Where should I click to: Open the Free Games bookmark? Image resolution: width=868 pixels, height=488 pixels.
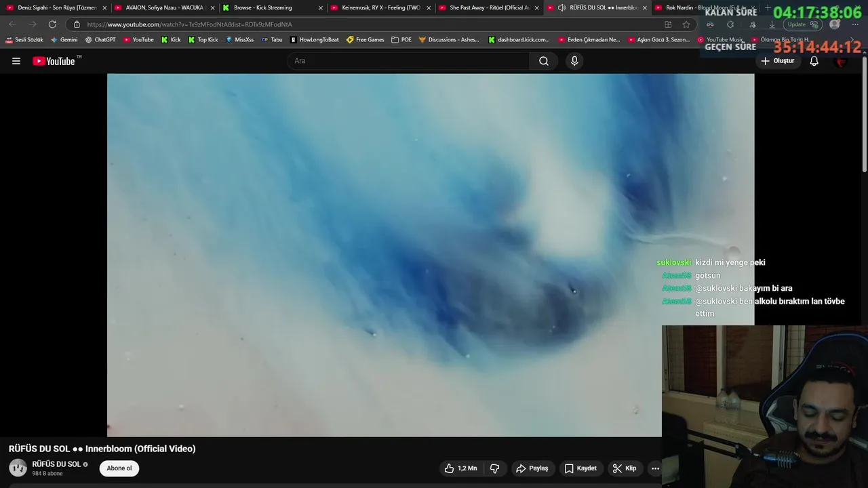click(366, 40)
